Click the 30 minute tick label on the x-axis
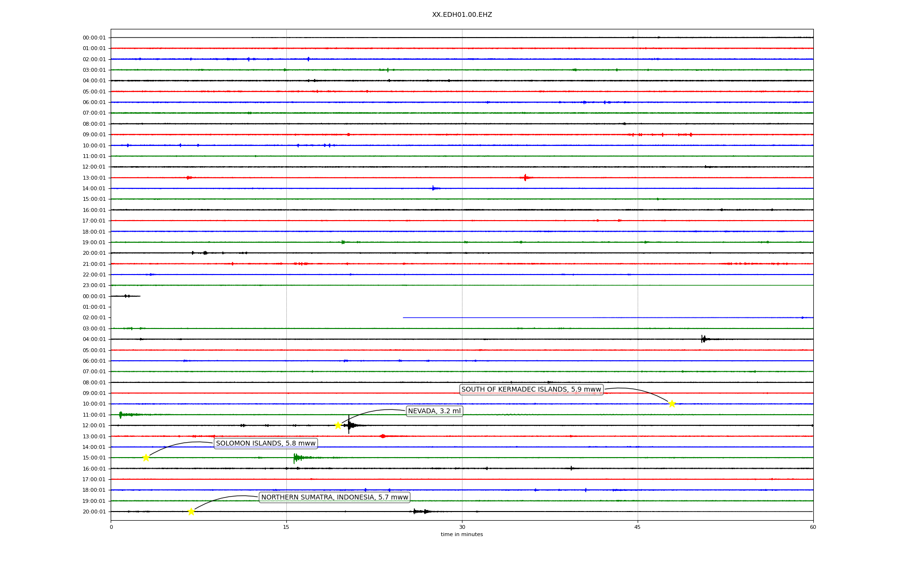The width and height of the screenshot is (924, 578). tap(462, 527)
